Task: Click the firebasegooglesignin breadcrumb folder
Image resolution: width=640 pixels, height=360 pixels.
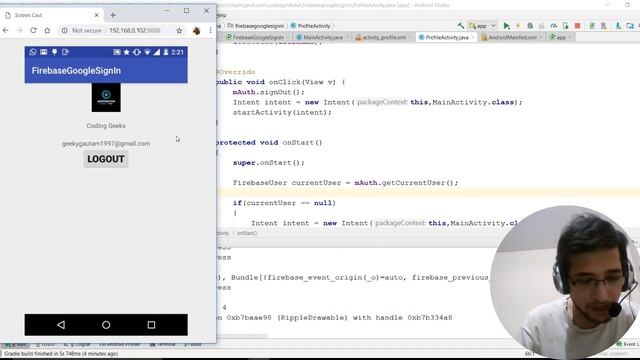Action: 256,26
